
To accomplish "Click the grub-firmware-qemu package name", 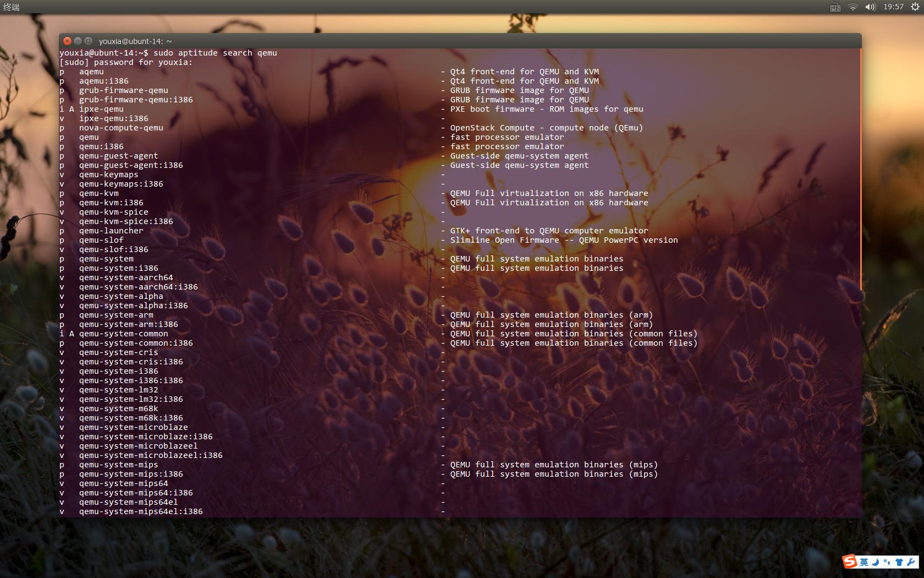I will (x=124, y=90).
